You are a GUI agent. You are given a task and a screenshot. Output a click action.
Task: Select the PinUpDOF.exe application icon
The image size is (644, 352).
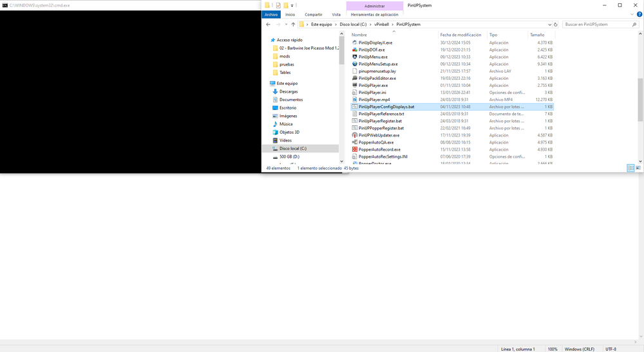[x=354, y=50]
